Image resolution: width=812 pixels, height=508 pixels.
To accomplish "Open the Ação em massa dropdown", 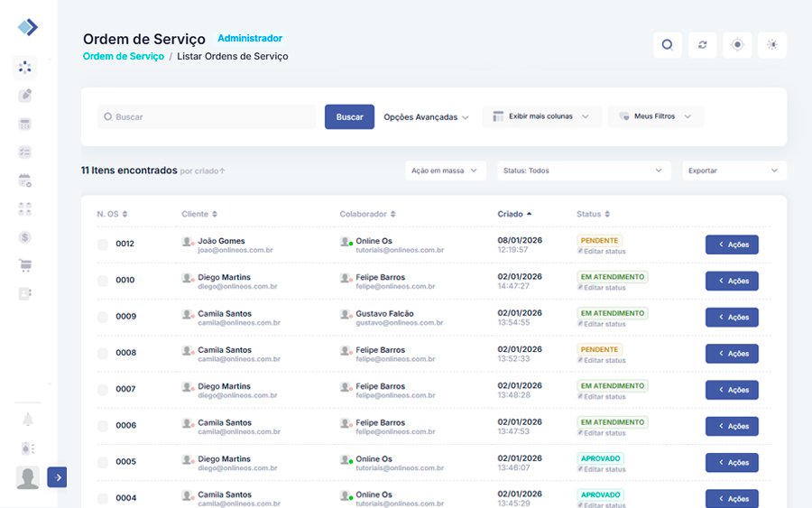I will (445, 171).
